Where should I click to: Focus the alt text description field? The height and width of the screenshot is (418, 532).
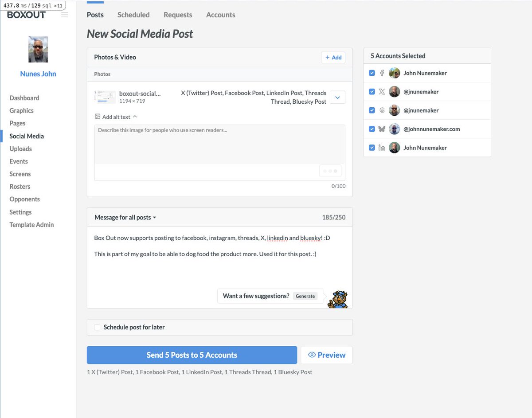tap(220, 145)
